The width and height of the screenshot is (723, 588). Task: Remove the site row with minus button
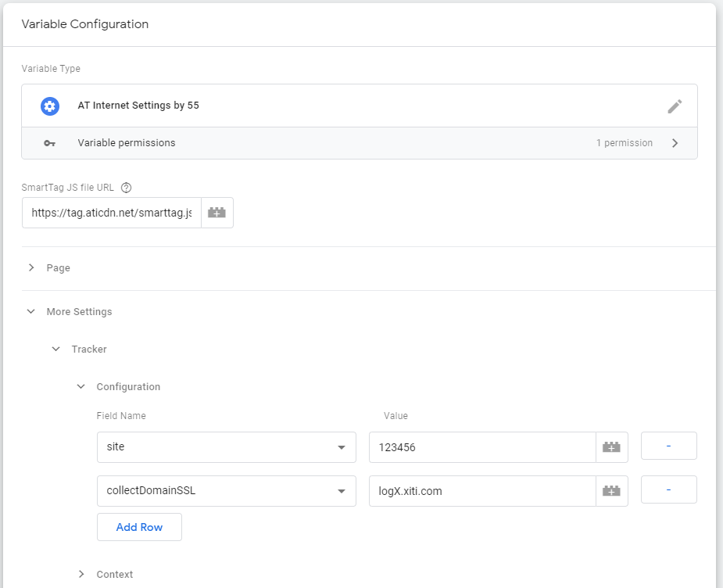click(668, 446)
